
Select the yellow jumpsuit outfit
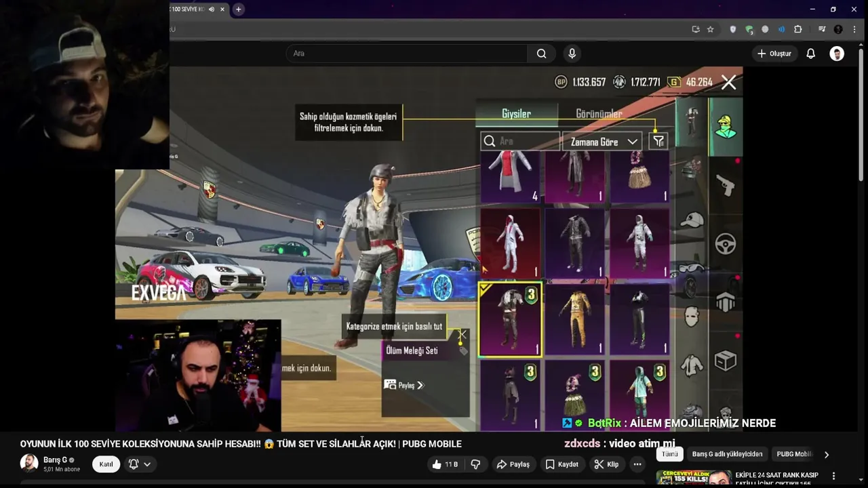(575, 319)
